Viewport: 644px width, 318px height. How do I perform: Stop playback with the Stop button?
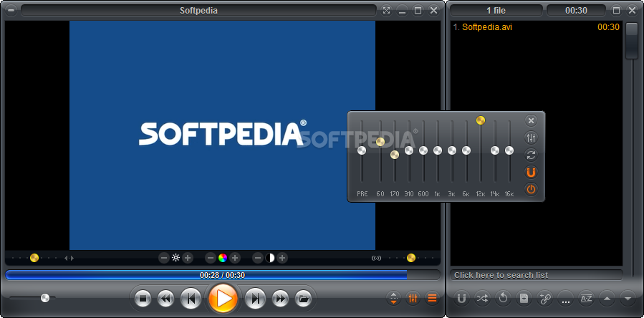tap(143, 299)
